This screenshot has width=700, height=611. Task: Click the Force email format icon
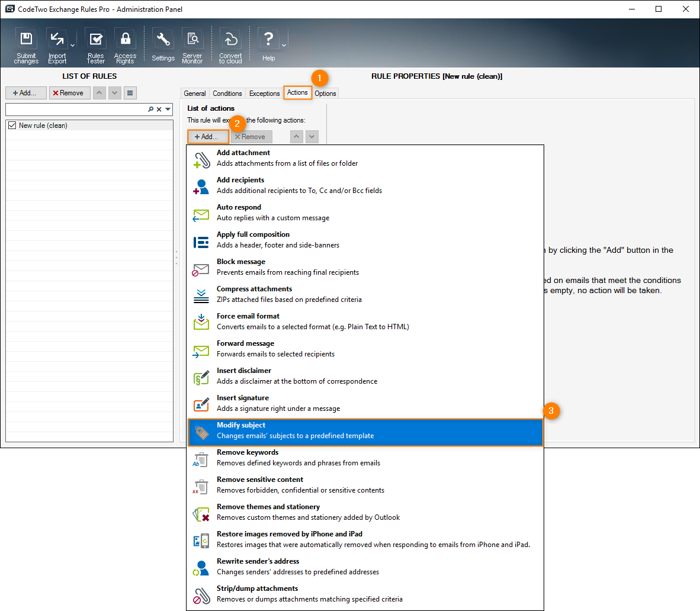201,322
